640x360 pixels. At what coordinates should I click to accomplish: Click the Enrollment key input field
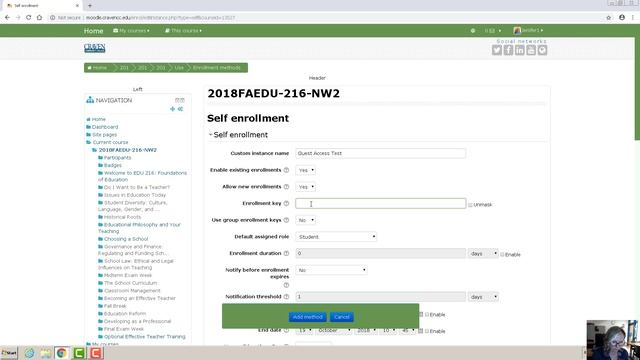(x=380, y=203)
